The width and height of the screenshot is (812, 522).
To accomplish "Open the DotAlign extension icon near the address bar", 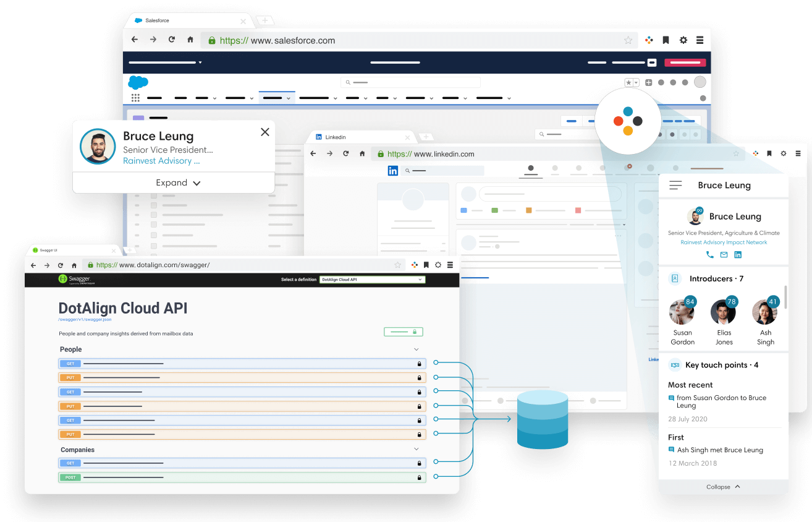I will 648,40.
